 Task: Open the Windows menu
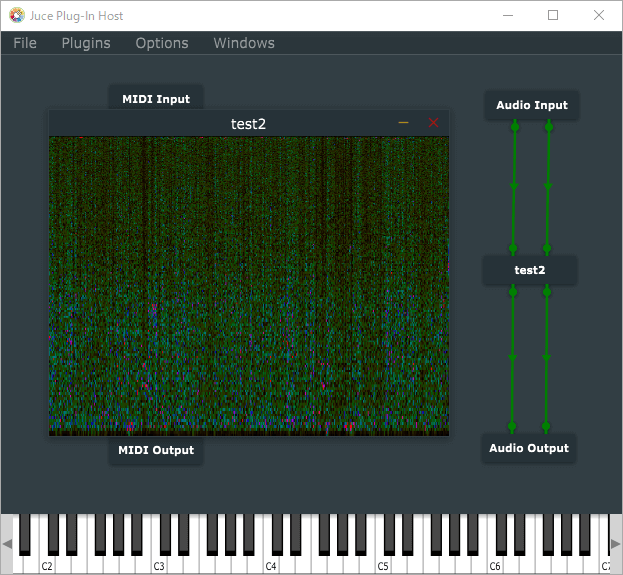pos(244,43)
